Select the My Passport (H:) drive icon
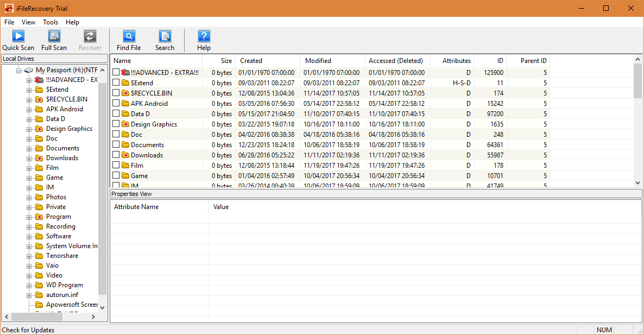The image size is (644, 335). [29, 70]
